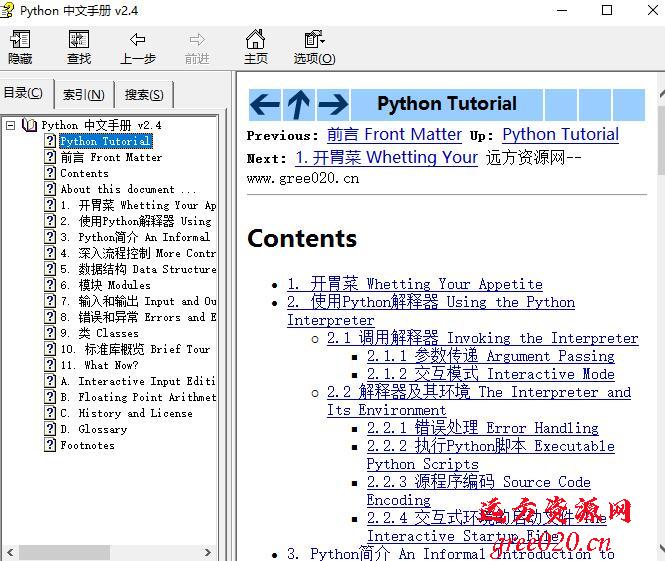Click the Hide (隐藏) toolbar icon
Viewport: 665px width, 561px height.
click(20, 40)
